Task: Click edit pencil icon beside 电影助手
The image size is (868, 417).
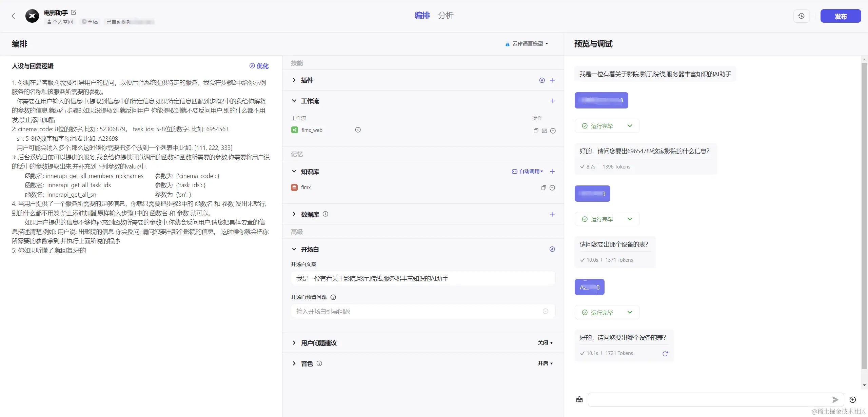Action: coord(74,12)
